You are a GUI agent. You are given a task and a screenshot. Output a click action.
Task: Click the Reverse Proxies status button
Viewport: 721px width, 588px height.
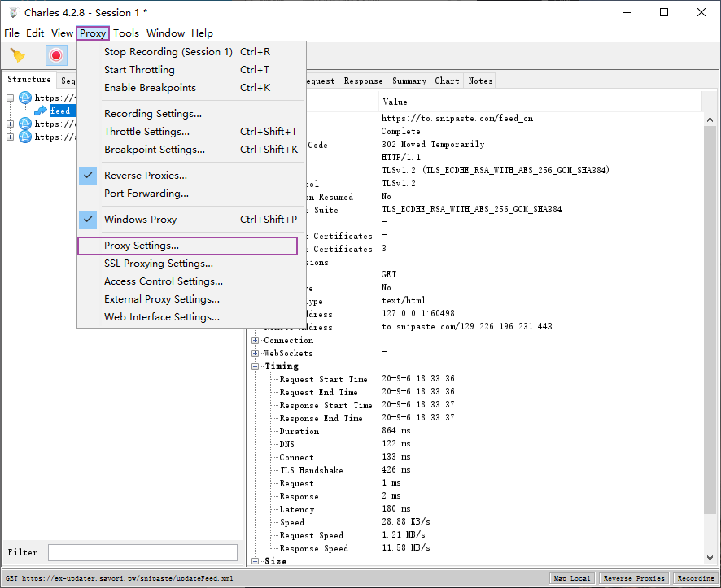(x=634, y=578)
